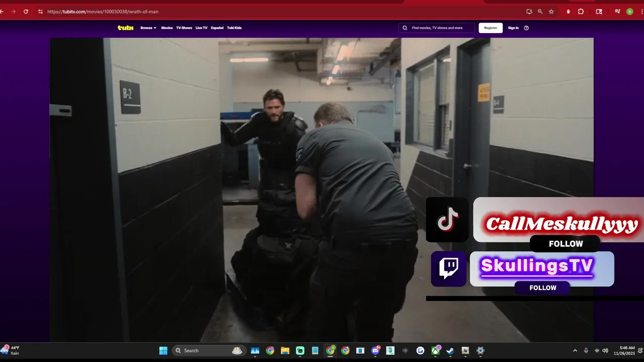This screenshot has height=362, width=644.
Task: Open Tubi Kids
Action: [x=234, y=28]
